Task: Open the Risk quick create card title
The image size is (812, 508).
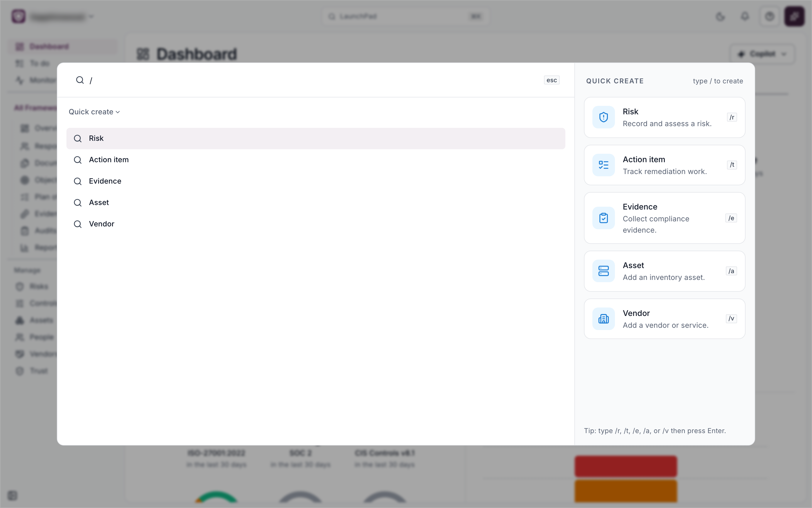Action: (x=630, y=112)
